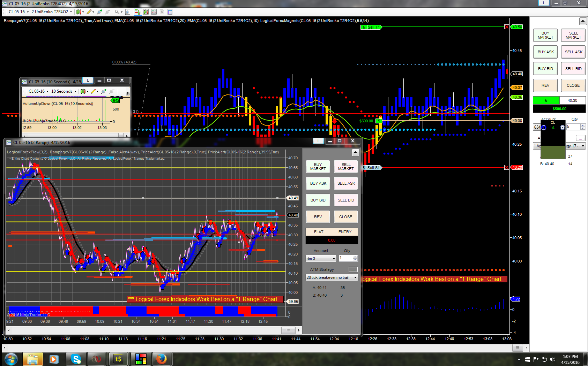
Task: Click zoom in icon in 10 Seconds window
Action: point(104,91)
